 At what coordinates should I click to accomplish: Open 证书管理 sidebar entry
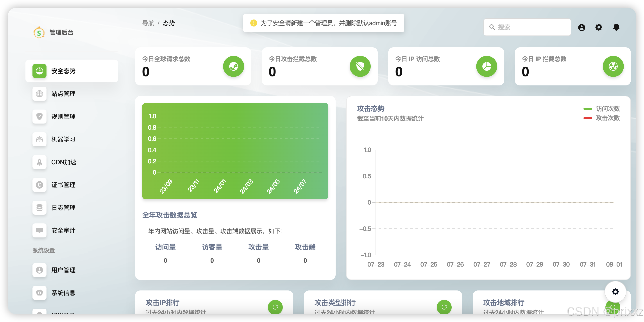pos(72,185)
